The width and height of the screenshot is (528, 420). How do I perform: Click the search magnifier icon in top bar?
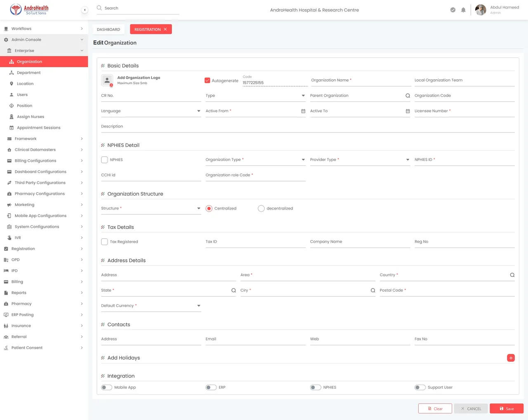point(99,8)
